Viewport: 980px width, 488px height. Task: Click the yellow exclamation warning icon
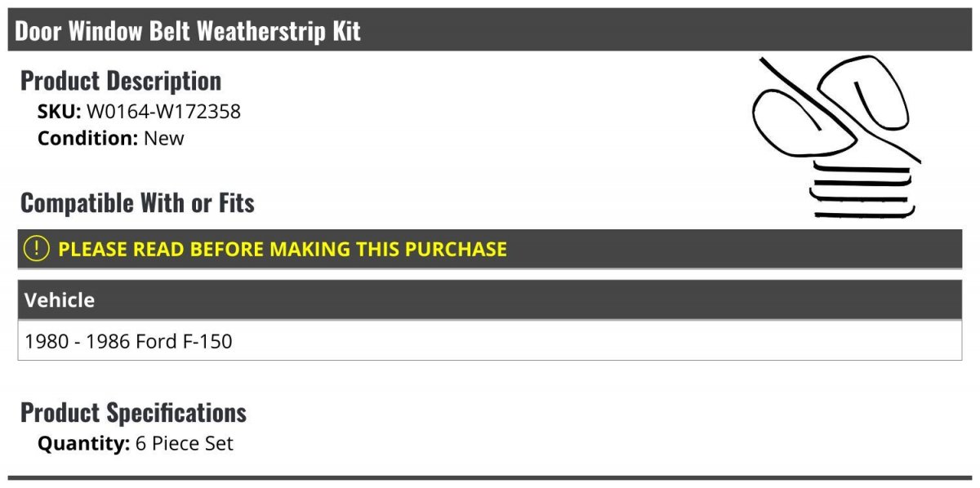37,249
